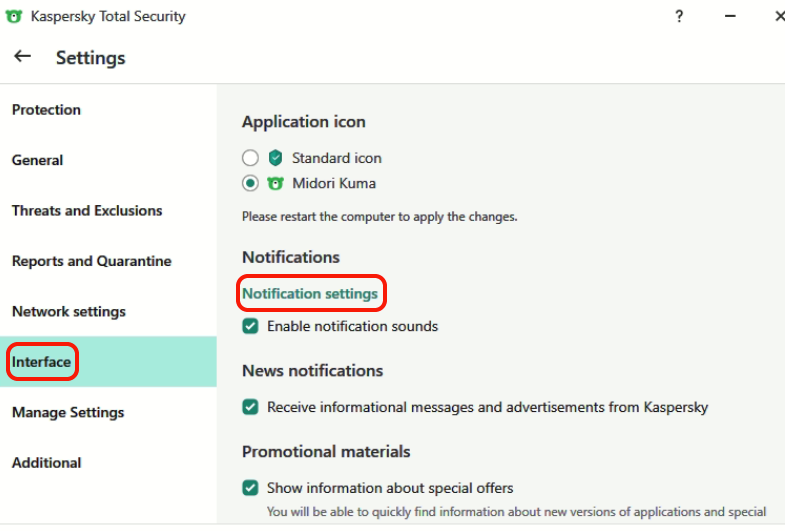The image size is (785, 531).
Task: Open help with the question mark icon
Action: coord(679,16)
